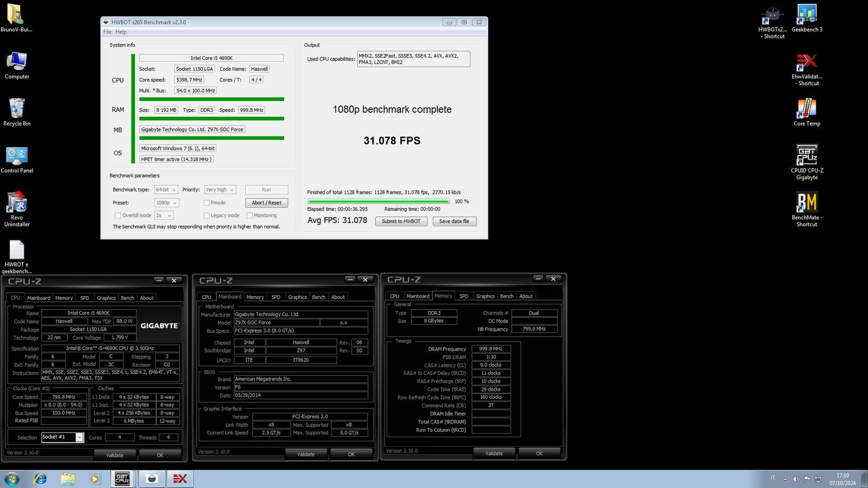This screenshot has width=868, height=488.
Task: Click OK in the right CPU-Z window
Action: [x=539, y=453]
